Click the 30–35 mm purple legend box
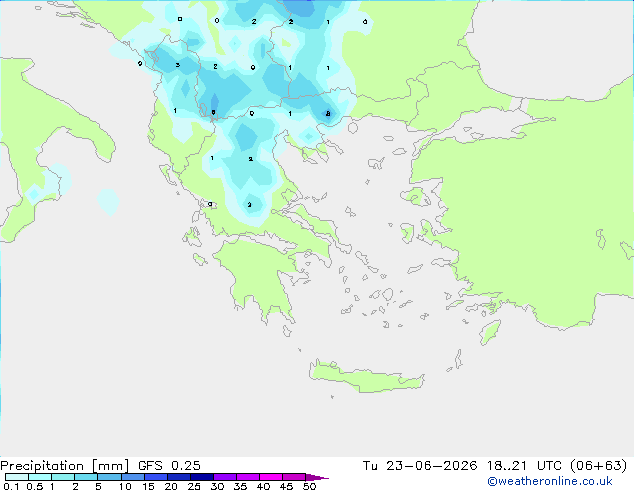634x490 pixels. (224, 477)
